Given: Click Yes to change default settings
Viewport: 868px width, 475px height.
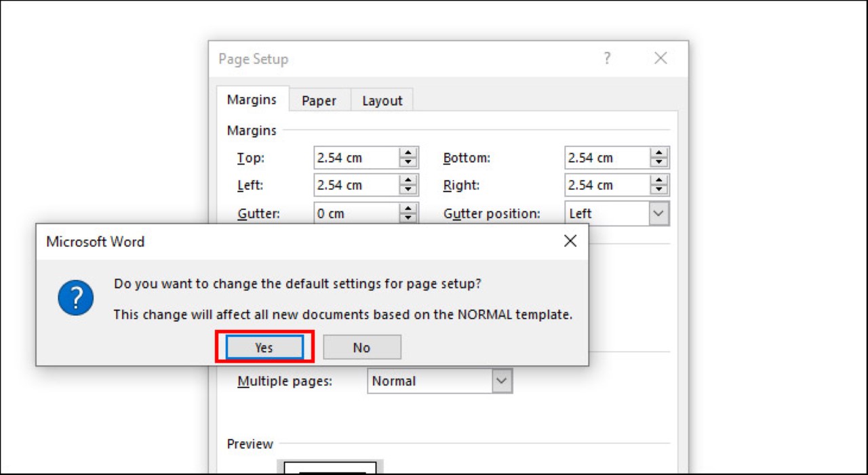Looking at the screenshot, I should click(x=264, y=348).
